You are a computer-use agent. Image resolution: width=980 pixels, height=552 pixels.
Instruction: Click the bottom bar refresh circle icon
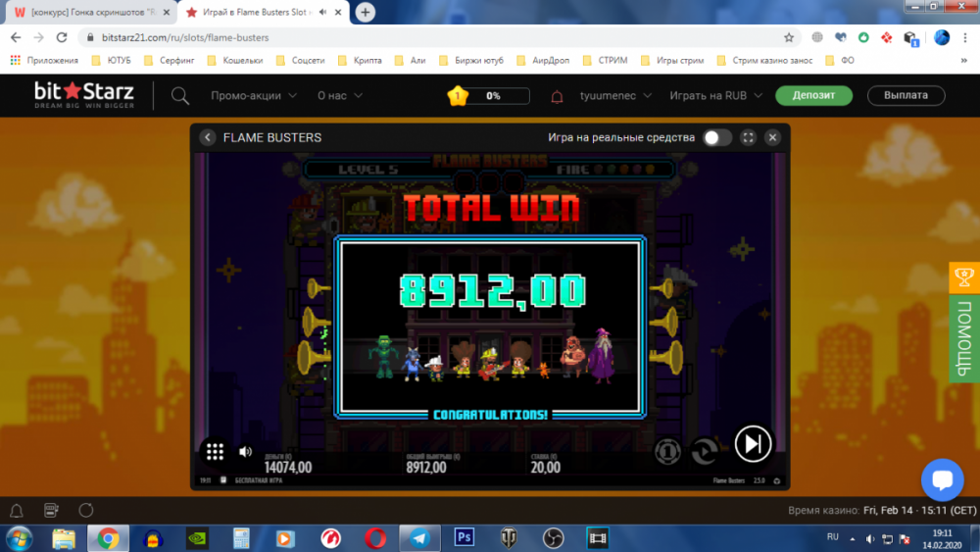click(85, 510)
